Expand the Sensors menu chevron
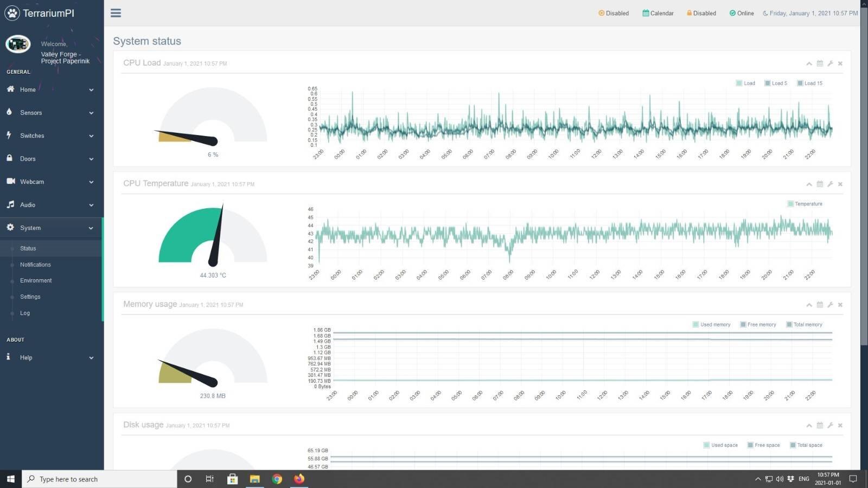 tap(91, 113)
